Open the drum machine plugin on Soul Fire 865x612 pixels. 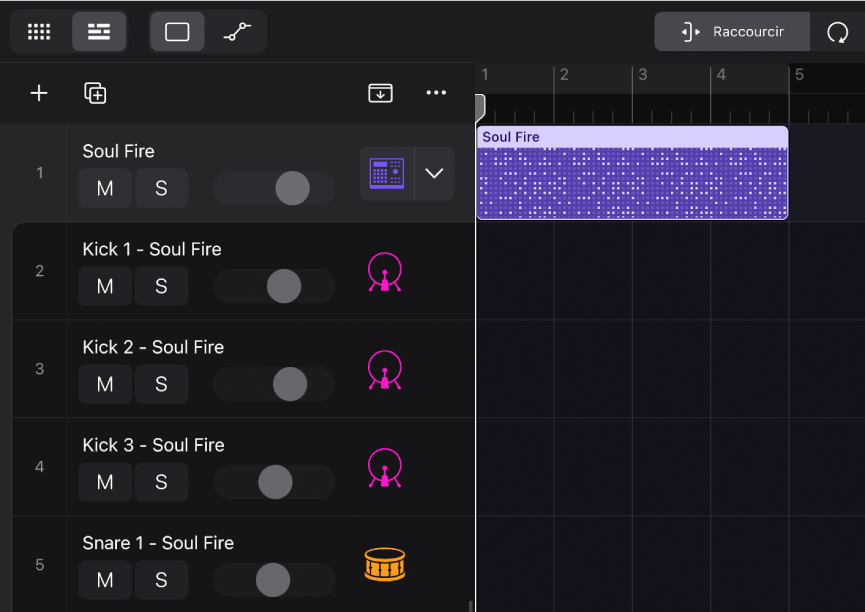pos(385,173)
